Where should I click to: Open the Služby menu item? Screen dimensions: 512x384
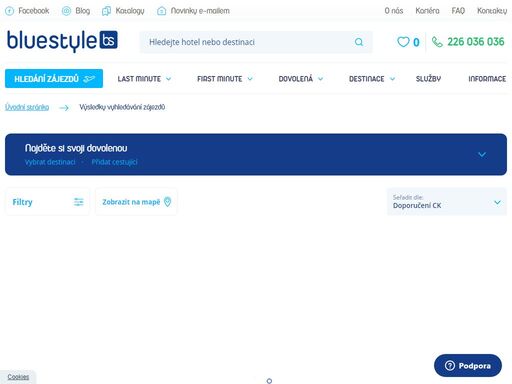tap(428, 79)
